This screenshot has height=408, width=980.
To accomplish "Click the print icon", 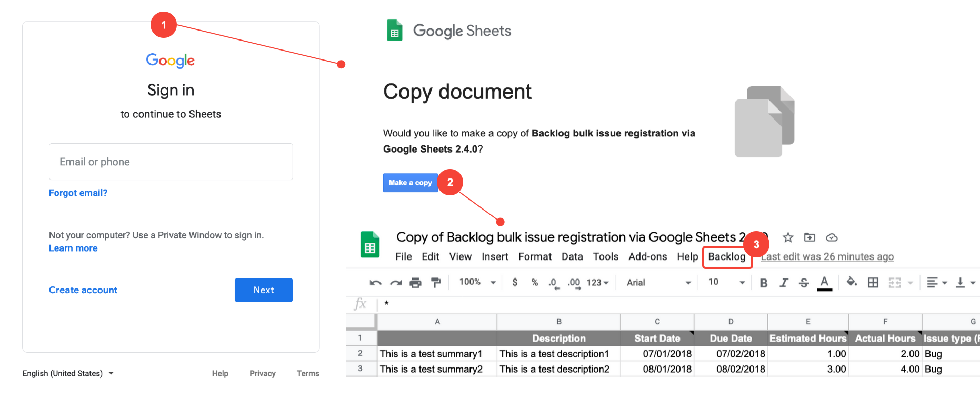I will click(416, 283).
